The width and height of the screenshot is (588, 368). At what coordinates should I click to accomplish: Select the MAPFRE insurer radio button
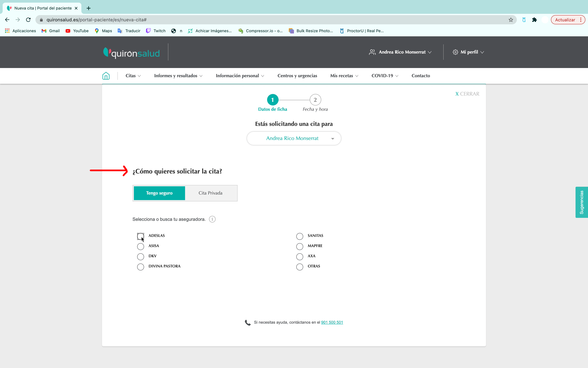pos(300,247)
